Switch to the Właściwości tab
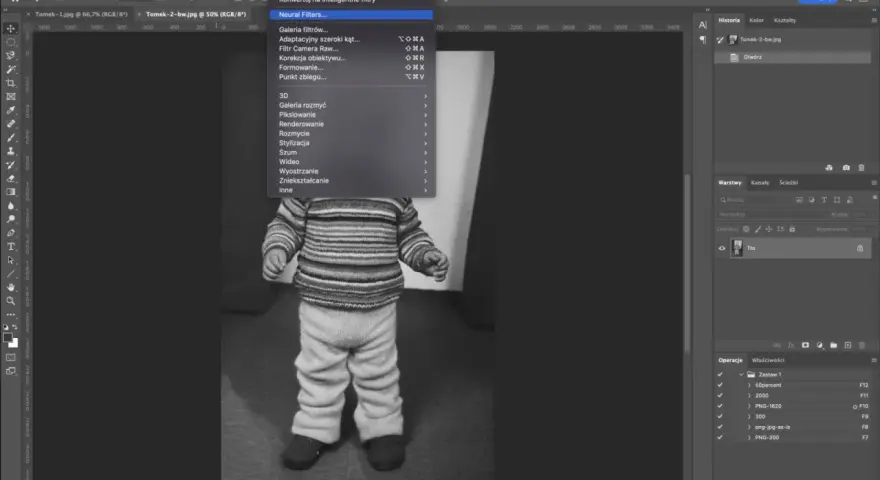Screen dimensions: 880x480 click(x=768, y=360)
